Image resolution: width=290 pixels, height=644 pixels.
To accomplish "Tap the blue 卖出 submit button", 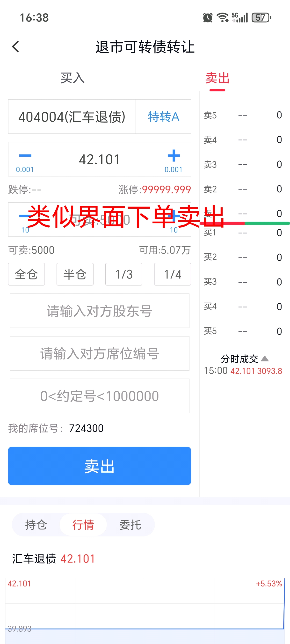I will pos(100,466).
